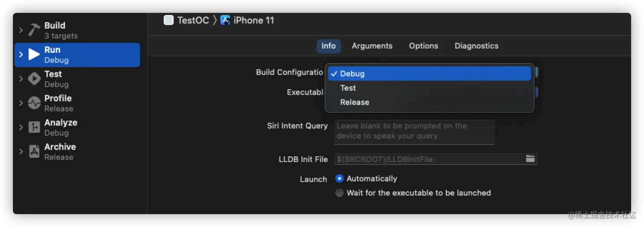Click the folder icon in LLDB Init File
Viewport: 644px width, 227px height.
point(530,159)
